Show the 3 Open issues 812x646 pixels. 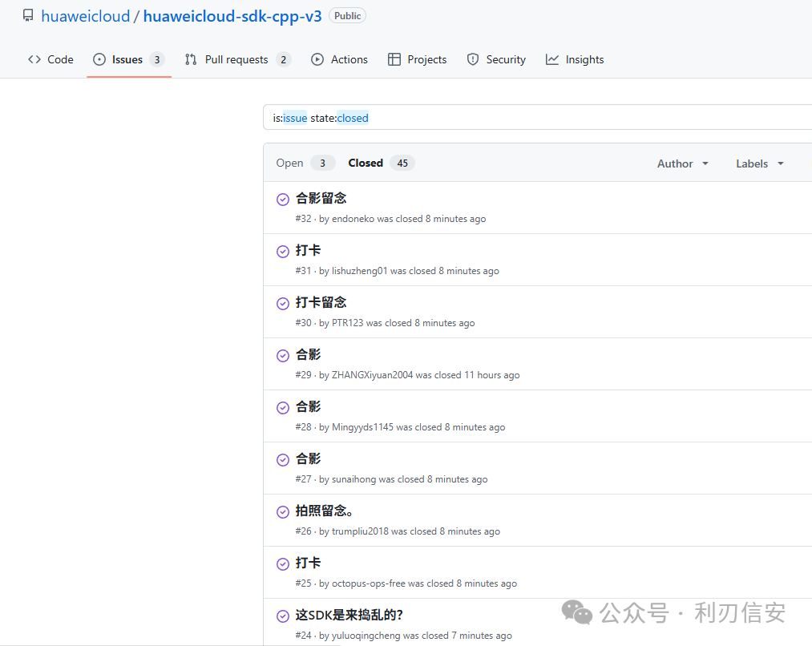(x=305, y=163)
